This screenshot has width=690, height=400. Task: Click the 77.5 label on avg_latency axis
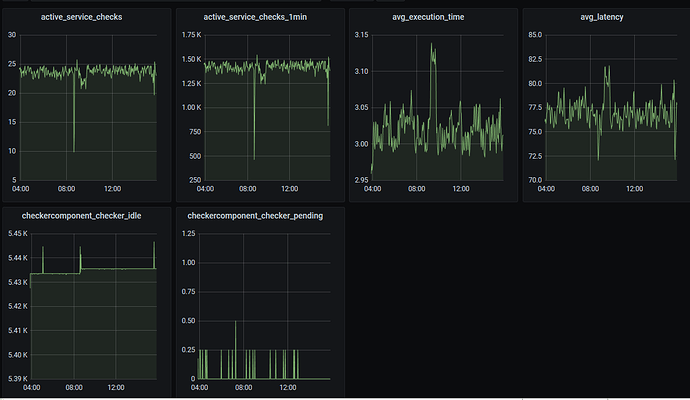535,107
